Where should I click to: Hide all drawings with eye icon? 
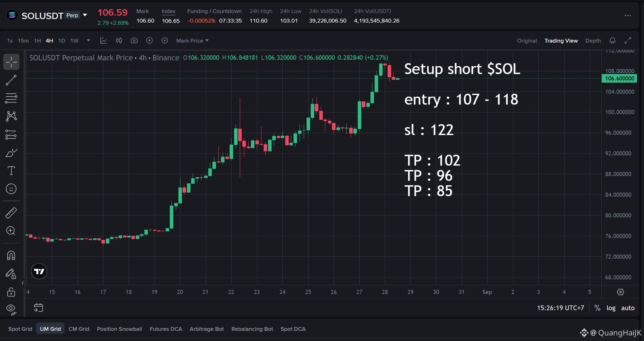tap(11, 309)
